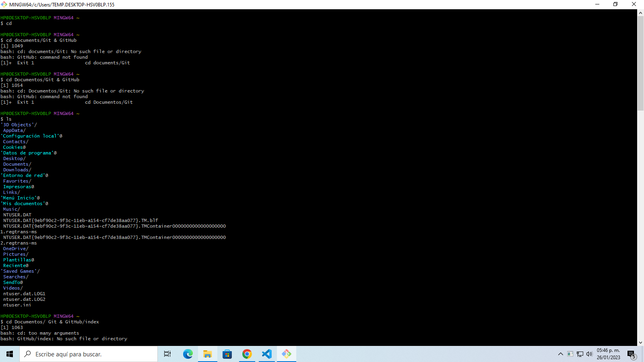Click the 'Desktop/' directory entry

click(x=14, y=158)
